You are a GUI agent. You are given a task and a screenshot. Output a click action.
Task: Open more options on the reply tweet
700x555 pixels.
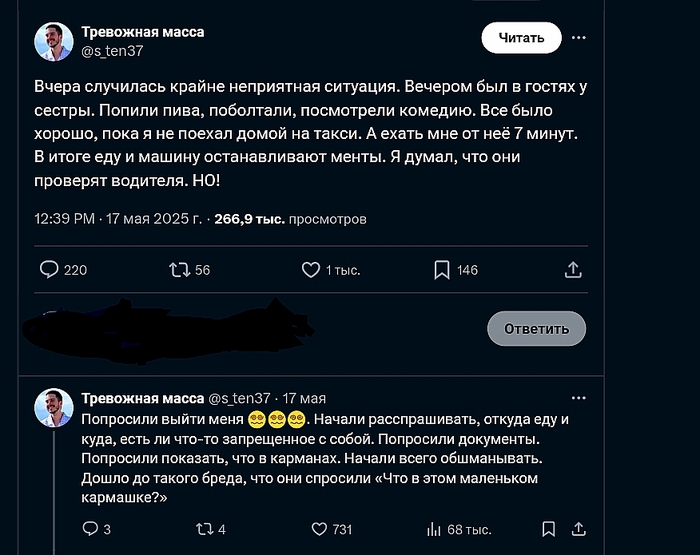579,398
